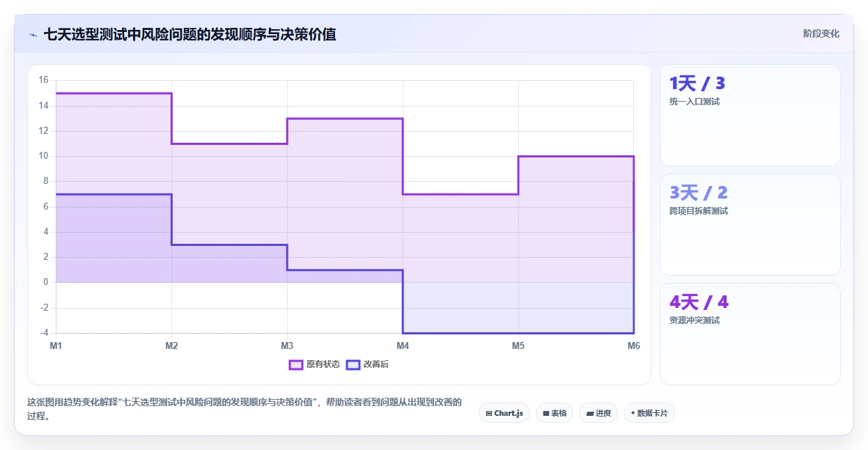Click the y-axis value 12
This screenshot has height=450, width=868.
point(43,131)
